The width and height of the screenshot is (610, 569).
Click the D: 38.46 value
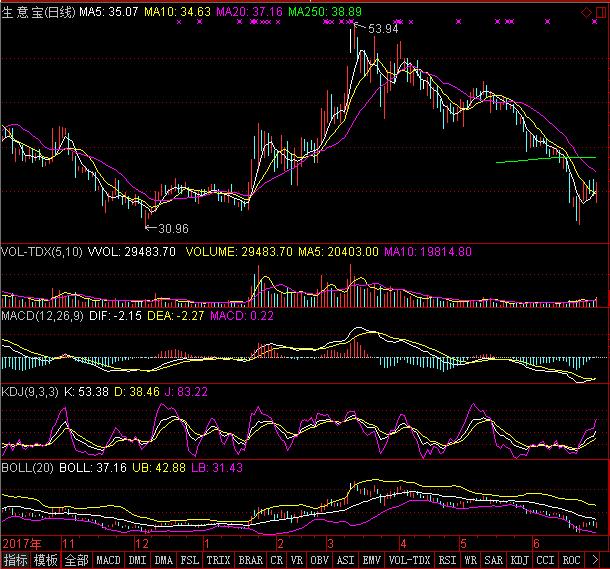(137, 391)
